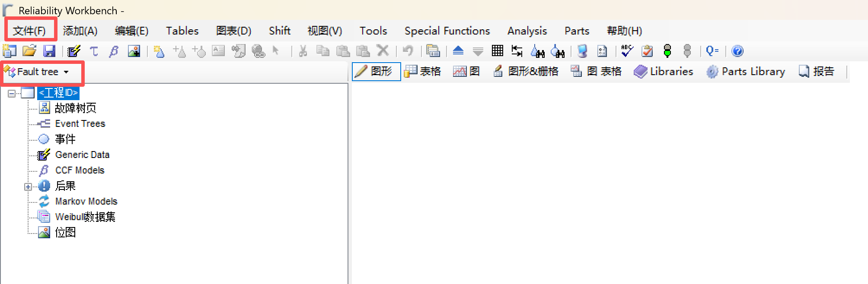Select 事件 in the project tree

click(65, 139)
